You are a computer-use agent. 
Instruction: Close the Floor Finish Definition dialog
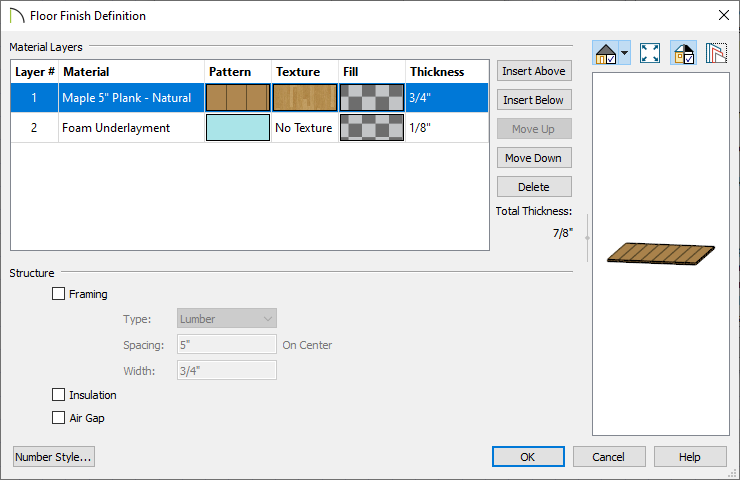[x=723, y=15]
